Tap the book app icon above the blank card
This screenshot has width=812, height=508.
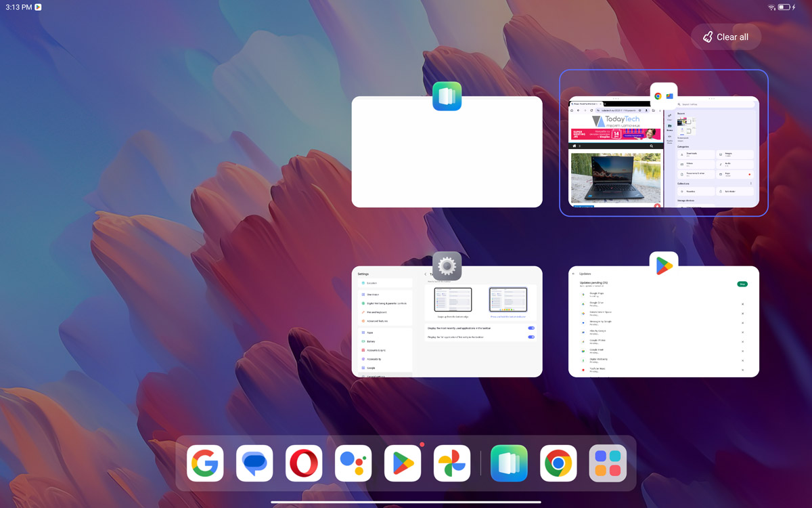click(x=447, y=96)
